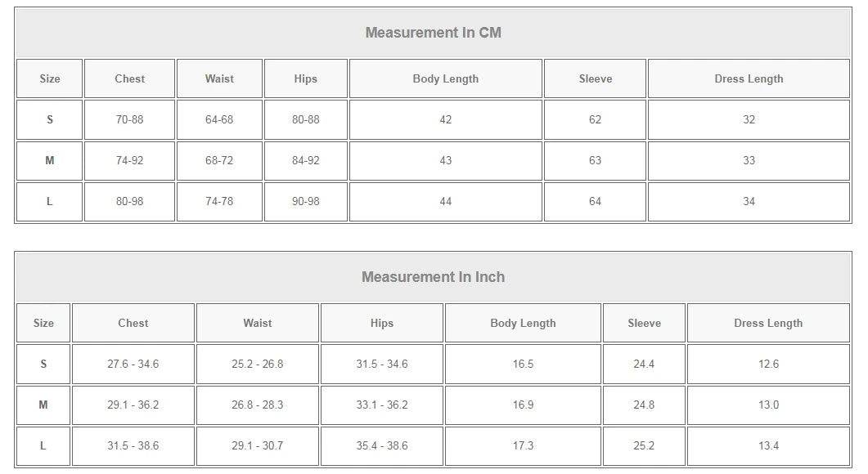Click the body length value 43
868x474 pixels.
pos(446,160)
